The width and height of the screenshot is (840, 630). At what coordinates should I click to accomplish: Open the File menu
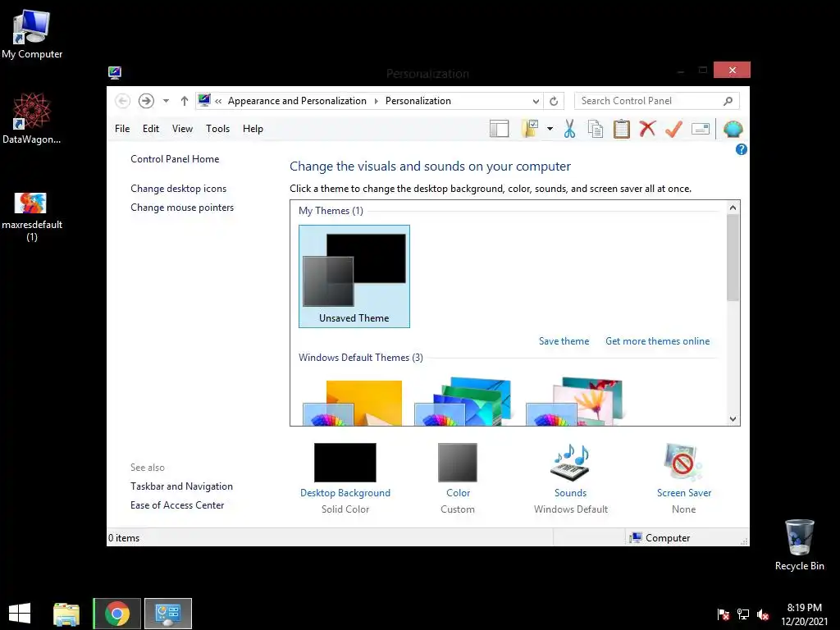(x=122, y=129)
